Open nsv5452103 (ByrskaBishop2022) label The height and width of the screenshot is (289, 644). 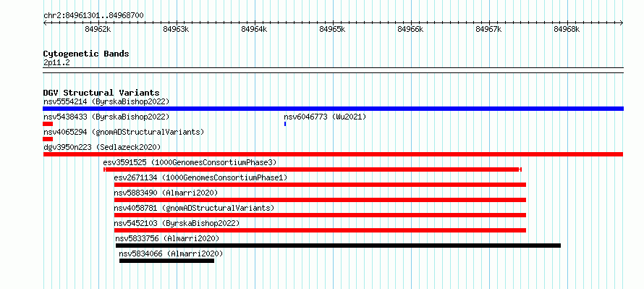point(177,223)
